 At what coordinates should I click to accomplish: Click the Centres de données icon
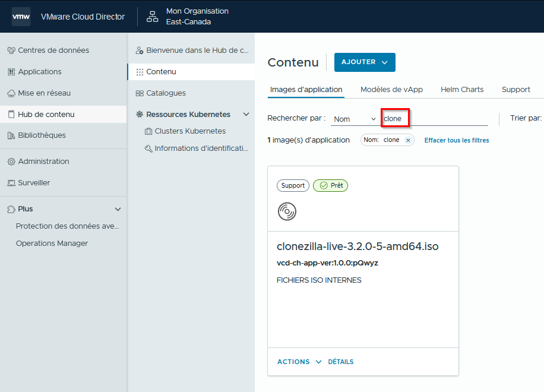pos(11,50)
